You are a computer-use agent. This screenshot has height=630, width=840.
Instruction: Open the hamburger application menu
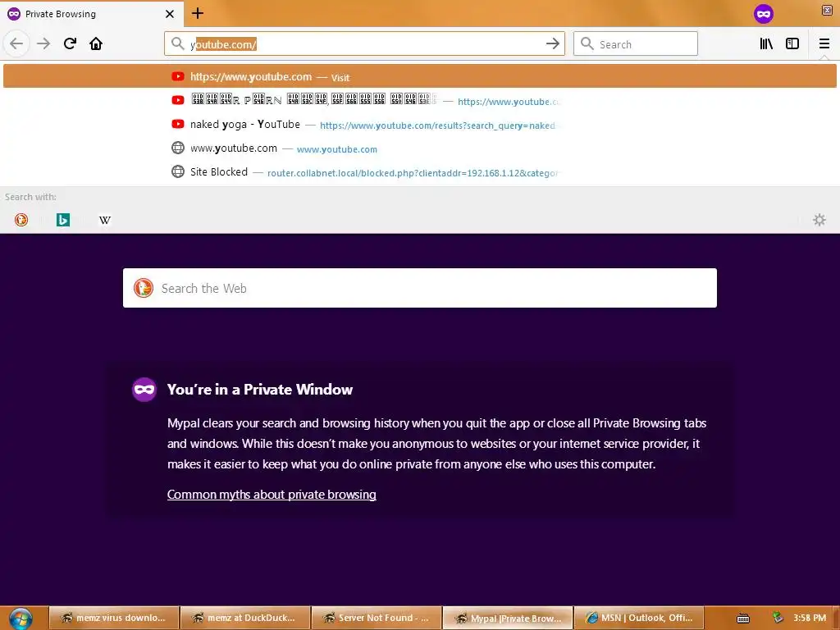click(x=824, y=43)
